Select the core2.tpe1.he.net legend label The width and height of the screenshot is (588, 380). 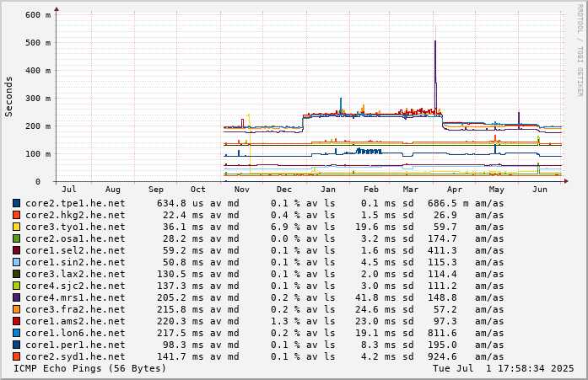75,203
